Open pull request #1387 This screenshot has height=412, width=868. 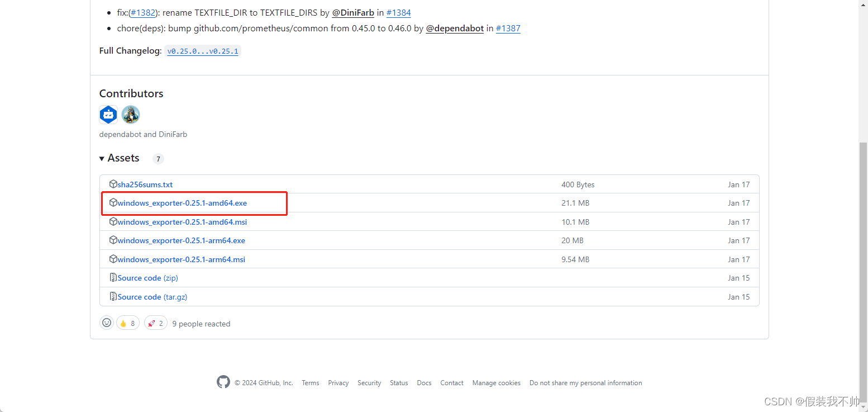[x=508, y=28]
